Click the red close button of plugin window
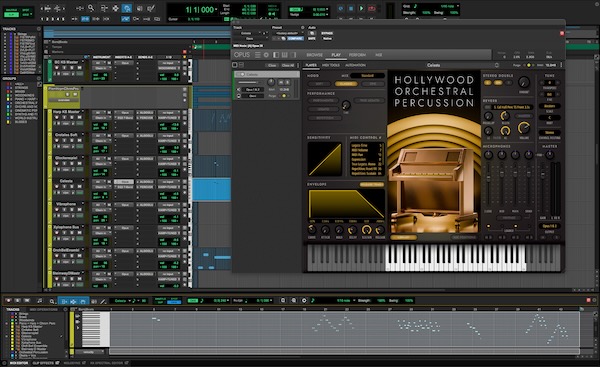This screenshot has width=600, height=367. [562, 33]
